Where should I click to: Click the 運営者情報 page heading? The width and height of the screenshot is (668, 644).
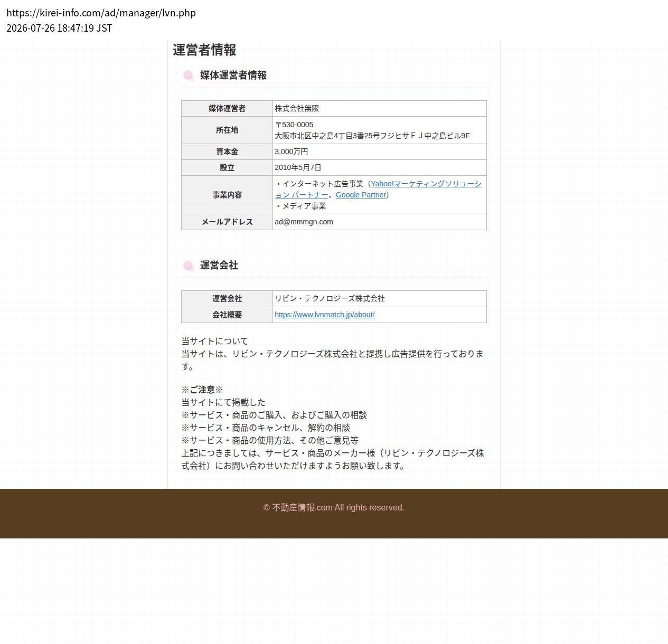coord(204,50)
